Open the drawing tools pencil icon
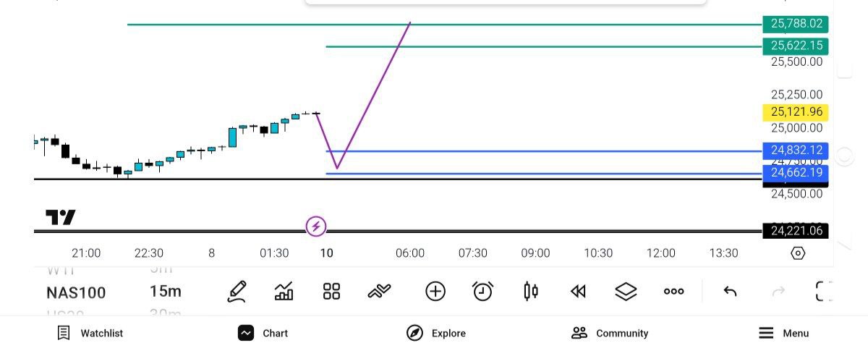Image resolution: width=868 pixels, height=351 pixels. 237,292
